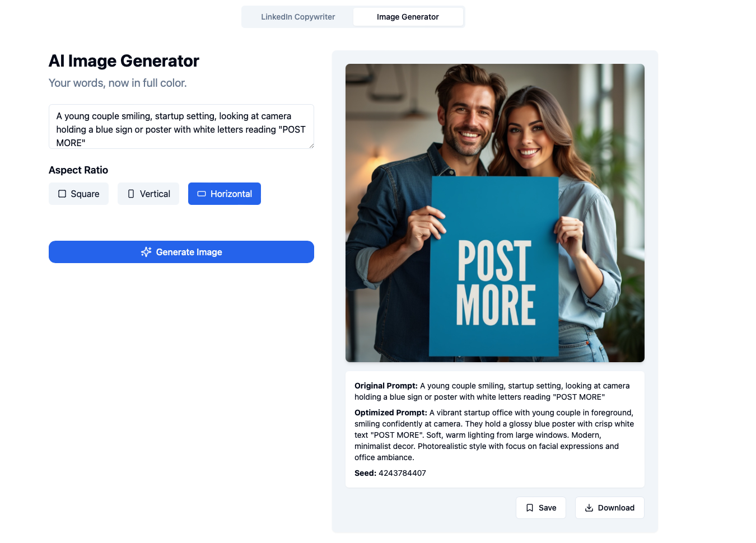This screenshot has width=756, height=543.
Task: Click the seed number 4243784407
Action: point(402,473)
